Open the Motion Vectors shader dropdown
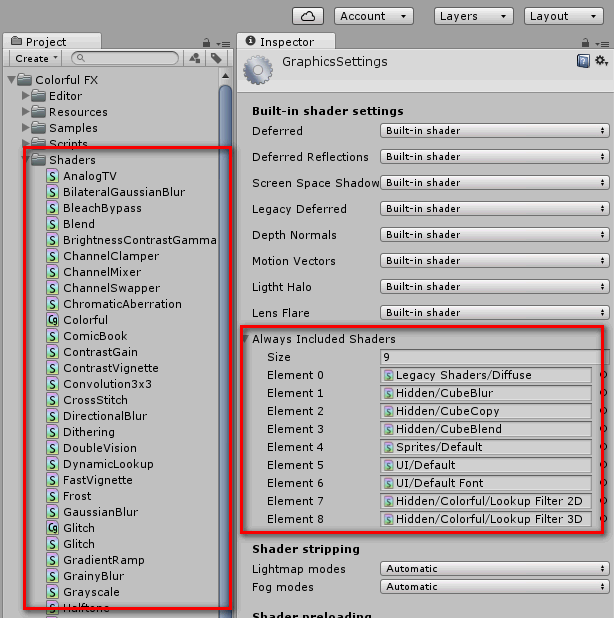Viewport: 614px width, 618px height. coord(495,261)
